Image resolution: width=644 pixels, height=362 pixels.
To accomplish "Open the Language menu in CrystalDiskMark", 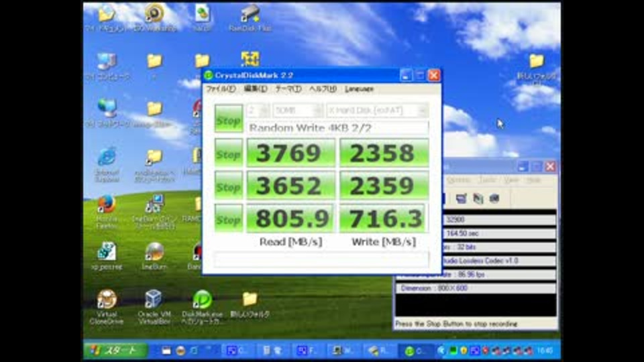I will 359,89.
